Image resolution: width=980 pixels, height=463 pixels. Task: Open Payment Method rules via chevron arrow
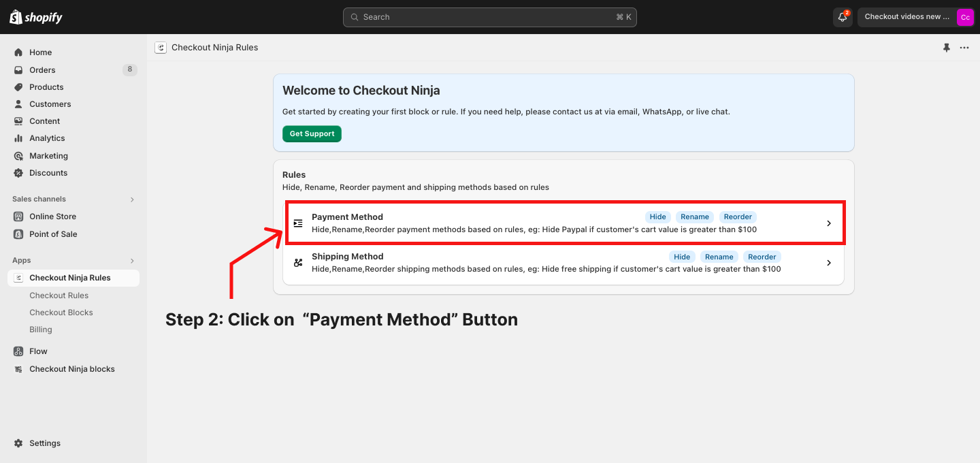click(828, 223)
